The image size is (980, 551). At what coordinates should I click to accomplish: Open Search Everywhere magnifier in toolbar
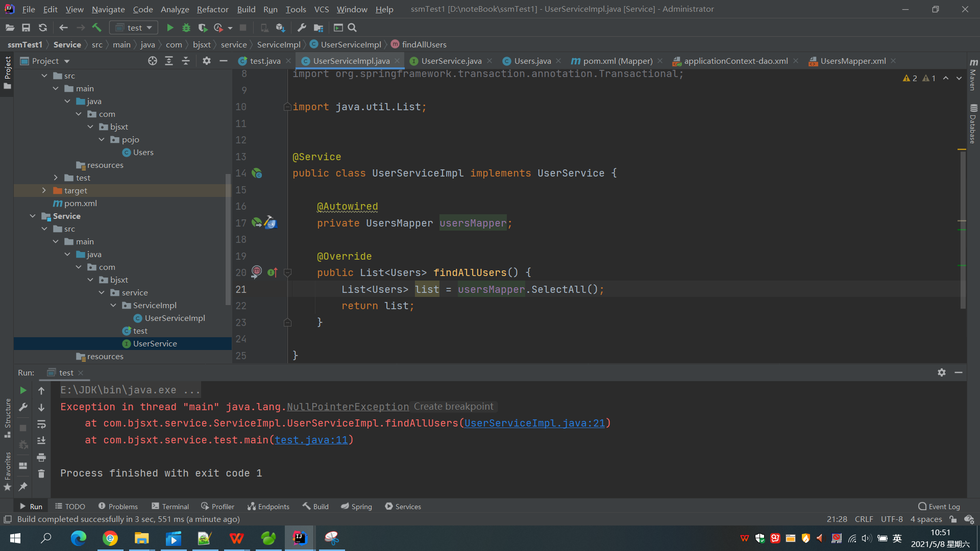[352, 28]
